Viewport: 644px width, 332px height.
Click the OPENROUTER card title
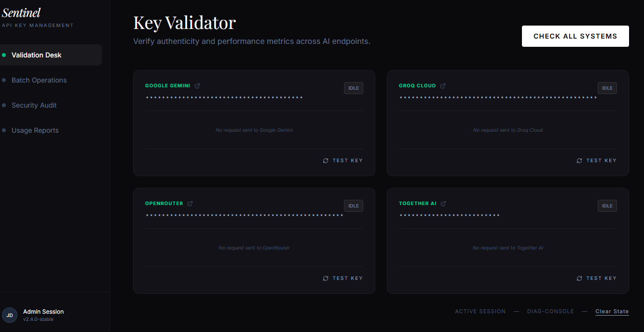pyautogui.click(x=164, y=204)
